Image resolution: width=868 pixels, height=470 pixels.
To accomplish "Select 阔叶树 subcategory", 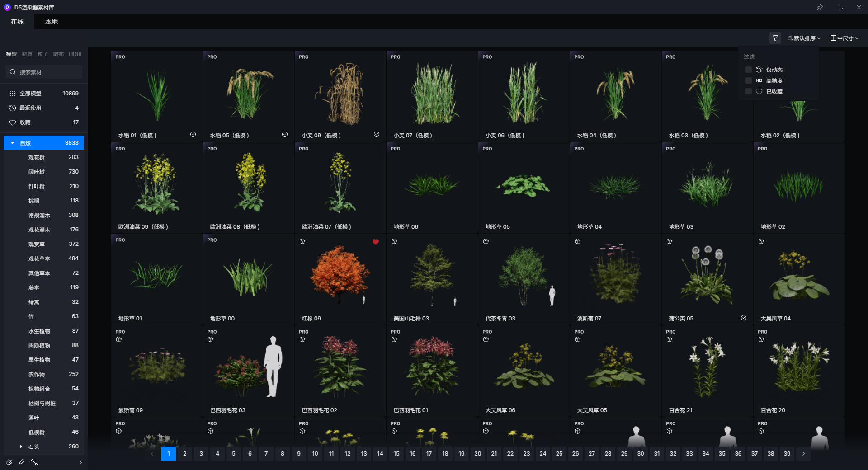I will coord(44,172).
